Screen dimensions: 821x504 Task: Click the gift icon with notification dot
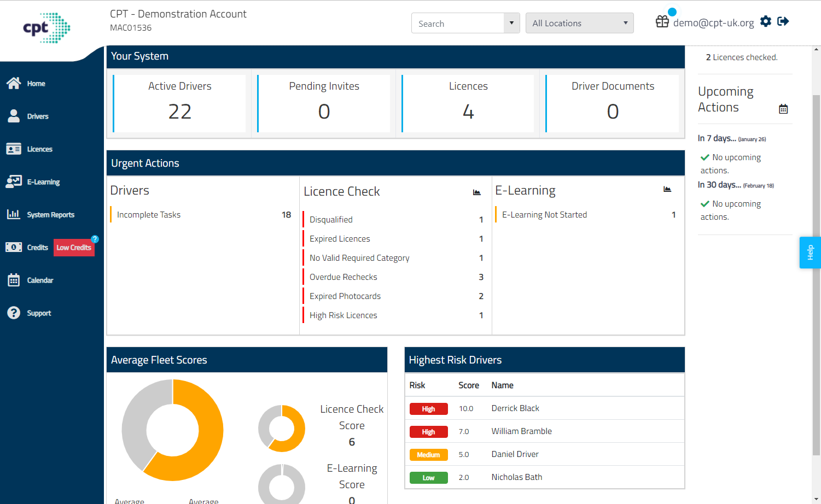(662, 21)
